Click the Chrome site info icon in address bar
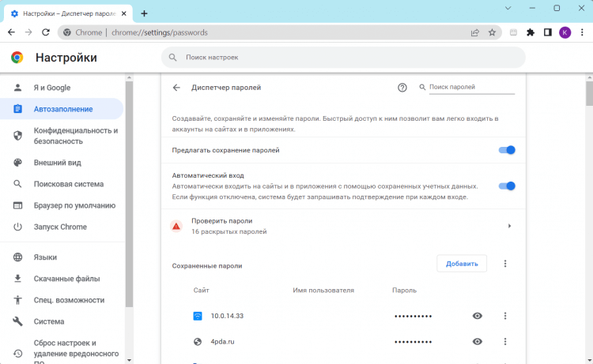The width and height of the screenshot is (593, 364). coord(67,32)
